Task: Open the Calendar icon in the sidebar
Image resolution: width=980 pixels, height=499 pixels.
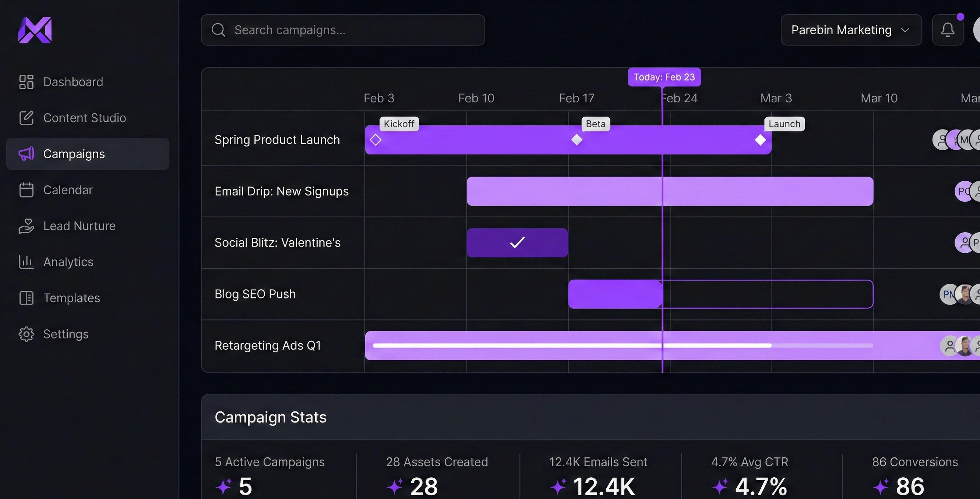Action: point(26,190)
